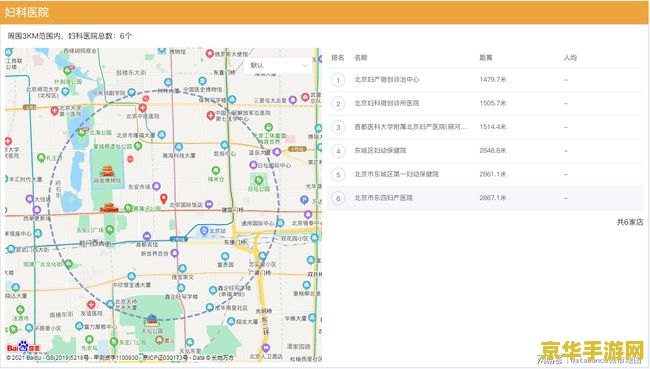650x369 pixels.
Task: Select the 故宫博物院 palace landmark icon
Action: click(x=107, y=171)
